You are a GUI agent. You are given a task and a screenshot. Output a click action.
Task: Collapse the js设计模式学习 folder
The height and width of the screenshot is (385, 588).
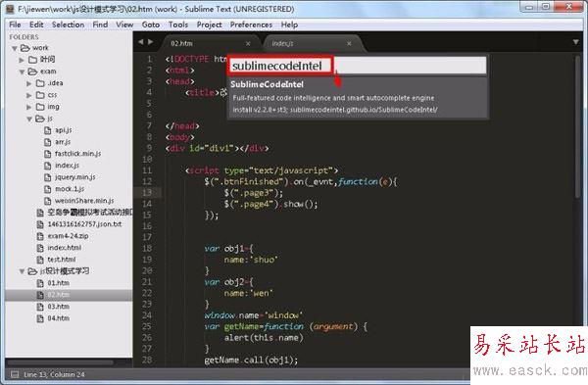[x=22, y=271]
